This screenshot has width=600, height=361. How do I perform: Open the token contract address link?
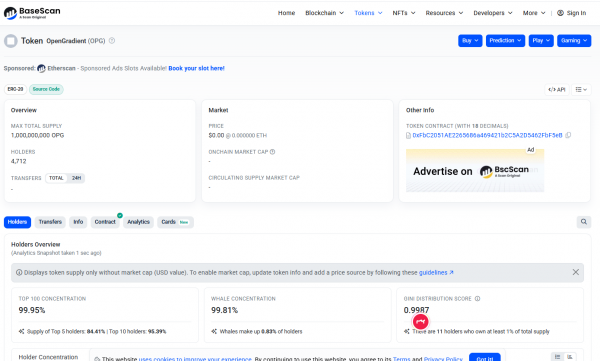point(487,135)
